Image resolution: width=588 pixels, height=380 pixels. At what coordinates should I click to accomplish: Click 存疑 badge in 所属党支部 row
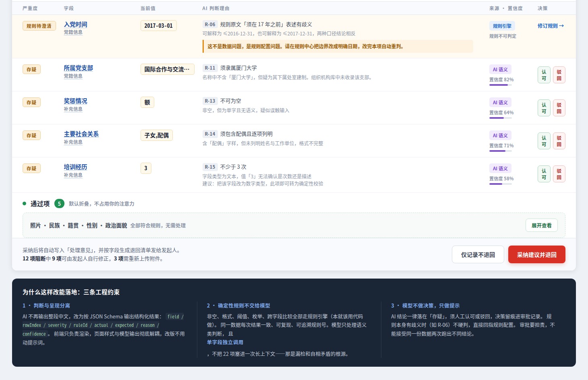click(31, 70)
